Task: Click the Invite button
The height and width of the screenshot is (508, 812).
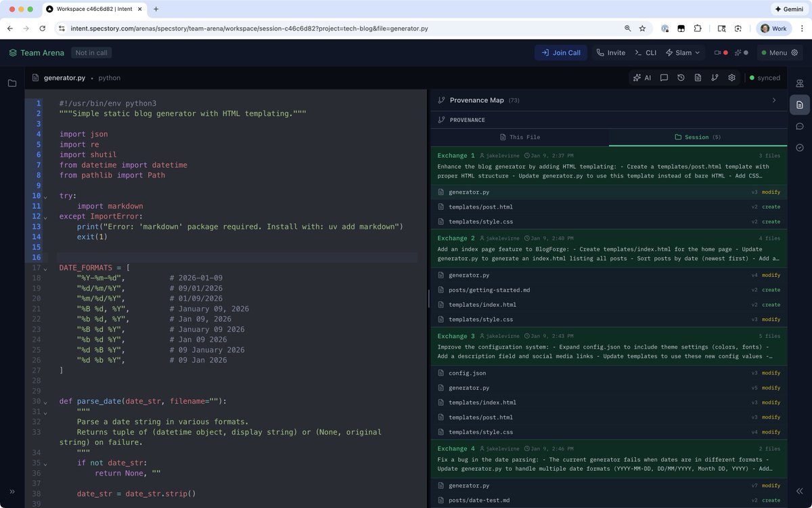Action: (611, 53)
